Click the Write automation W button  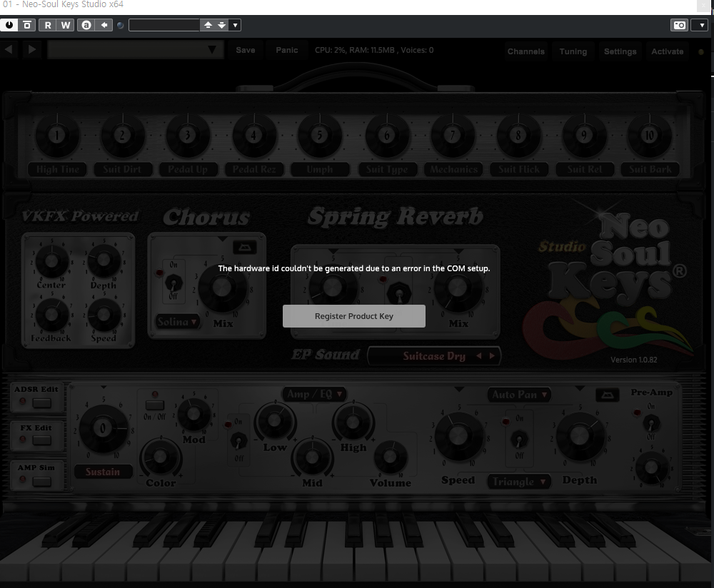point(66,25)
